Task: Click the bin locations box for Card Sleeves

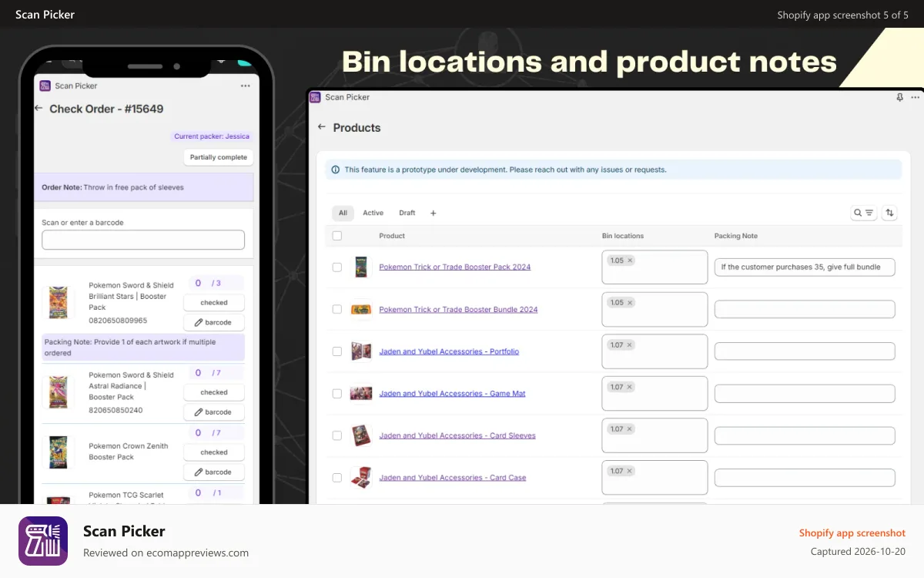Action: pos(654,435)
